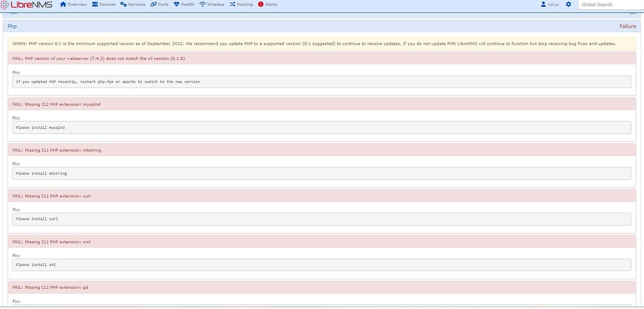
Task: Open the Wireless menu
Action: pos(212,4)
